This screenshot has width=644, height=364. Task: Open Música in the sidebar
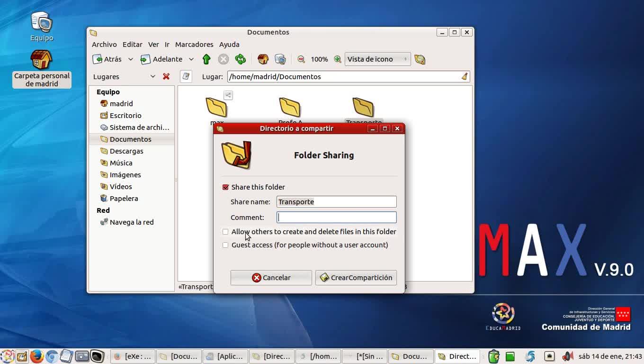tap(132, 163)
